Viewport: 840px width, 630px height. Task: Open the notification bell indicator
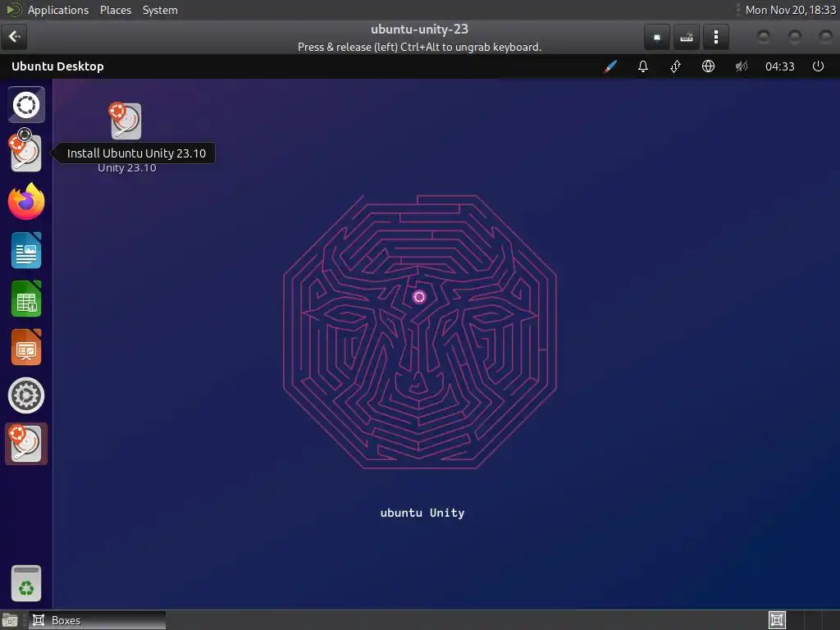coord(643,66)
